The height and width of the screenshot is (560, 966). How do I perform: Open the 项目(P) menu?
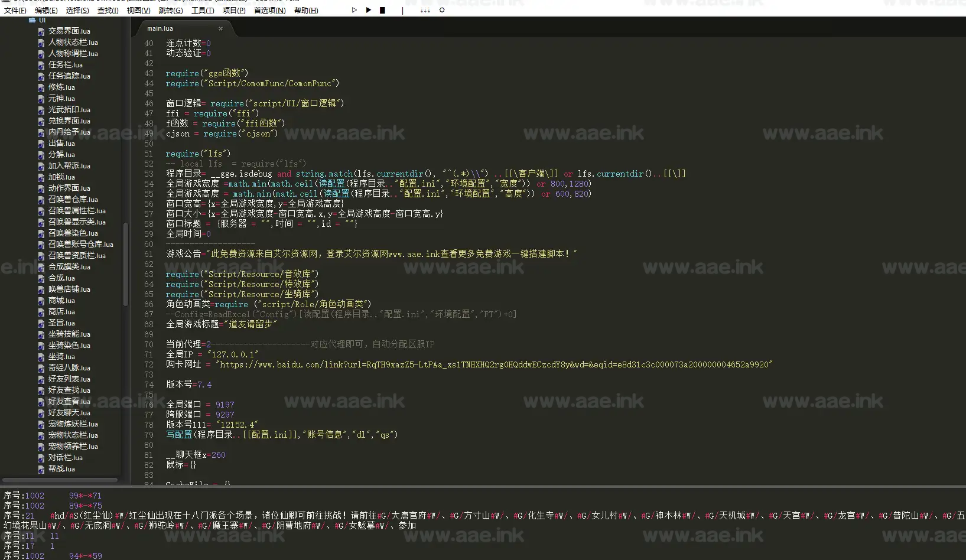(x=234, y=11)
